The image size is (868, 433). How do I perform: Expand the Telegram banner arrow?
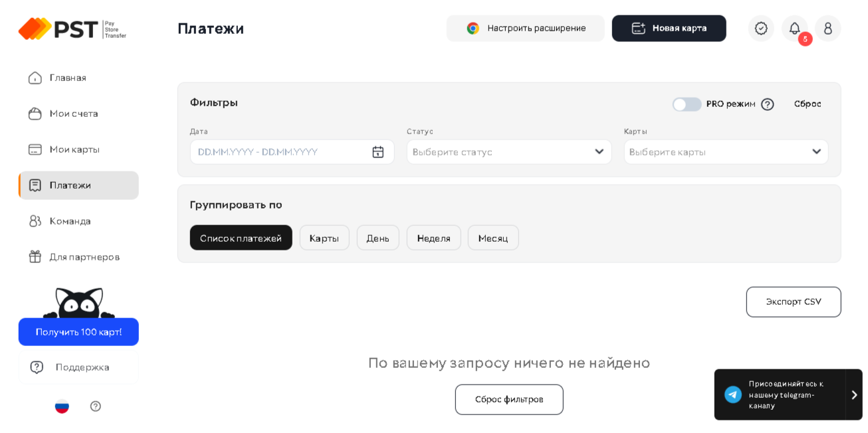tap(854, 394)
